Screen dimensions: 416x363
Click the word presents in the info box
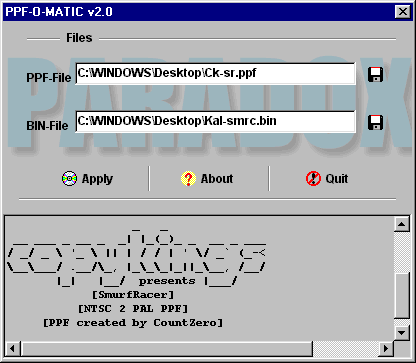(x=167, y=281)
